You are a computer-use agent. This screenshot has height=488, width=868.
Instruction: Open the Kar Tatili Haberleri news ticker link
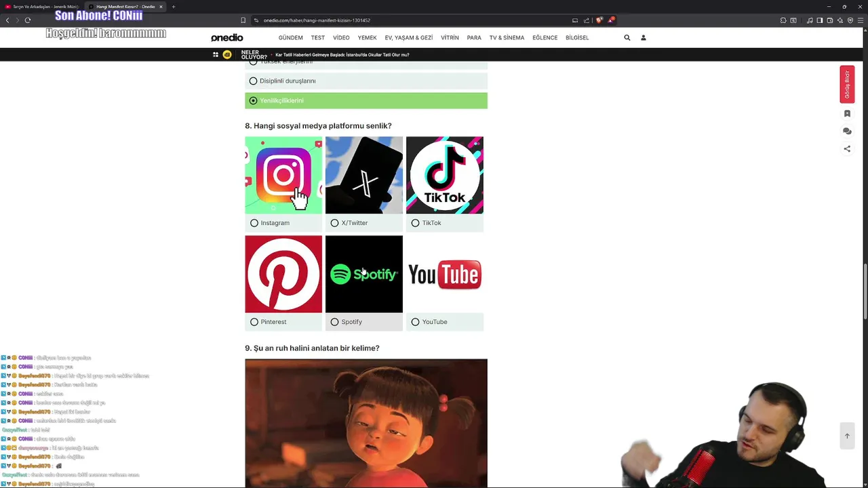[342, 55]
